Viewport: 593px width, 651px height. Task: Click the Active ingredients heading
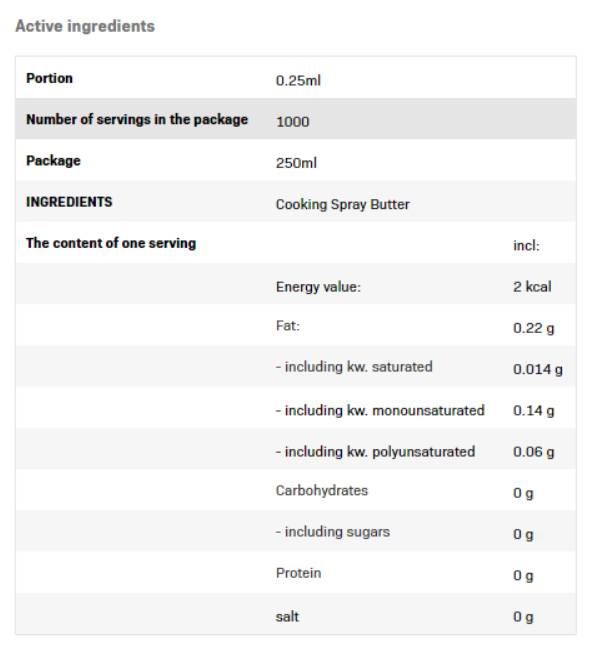tap(85, 26)
